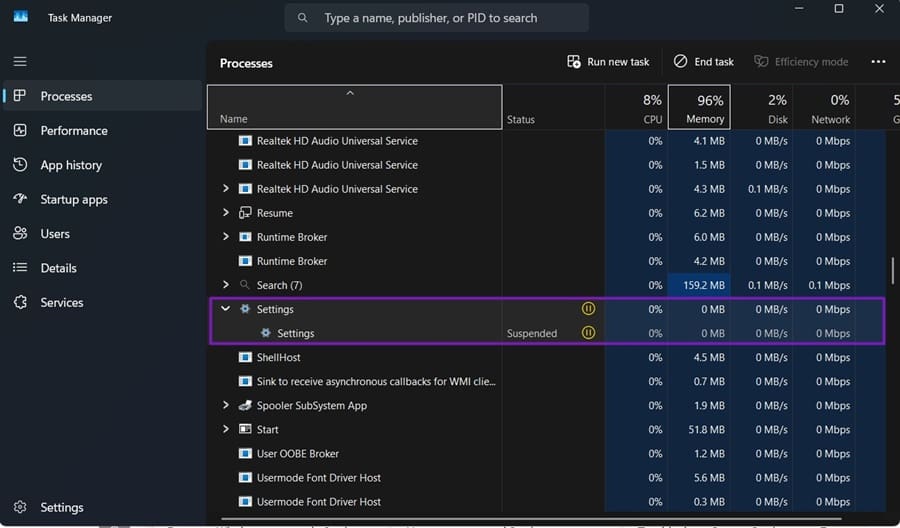Click the Search (7) magnifier icon
The image size is (900, 528).
245,285
